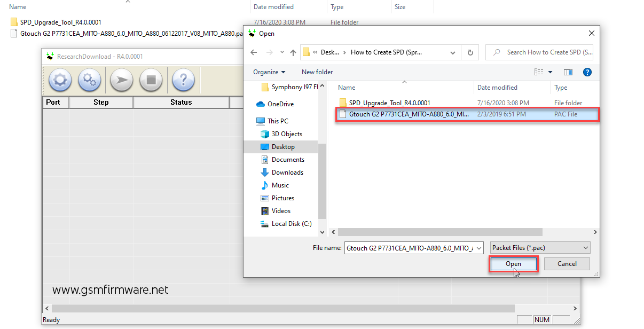Image resolution: width=644 pixels, height=329 pixels.
Task: Cancel the file selection dialog
Action: [567, 263]
